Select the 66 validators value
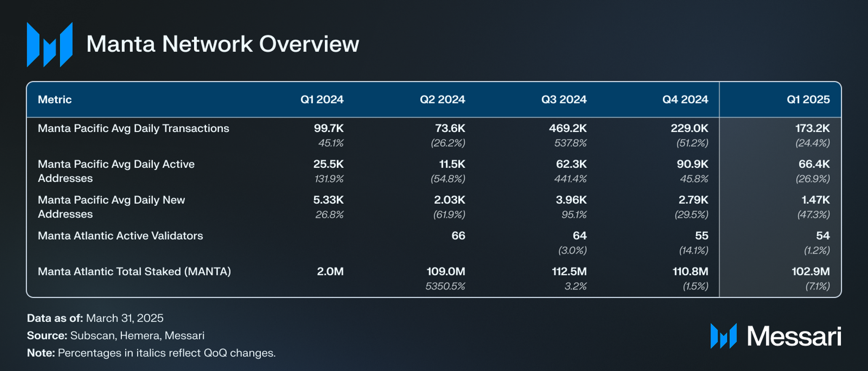Screen dimensions: 868x371 tap(458, 236)
